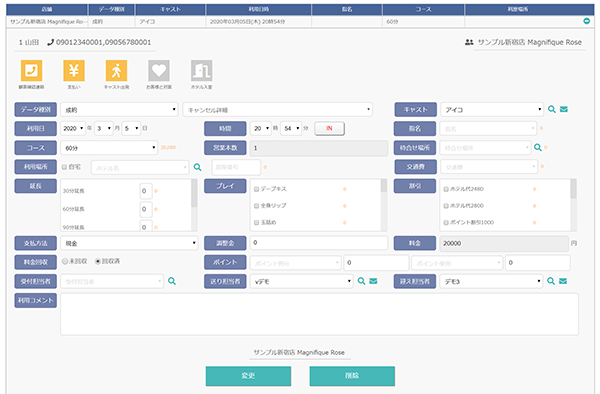Open the キャスト dropdown showing アイコ
This screenshot has height=394, width=600.
(492, 109)
